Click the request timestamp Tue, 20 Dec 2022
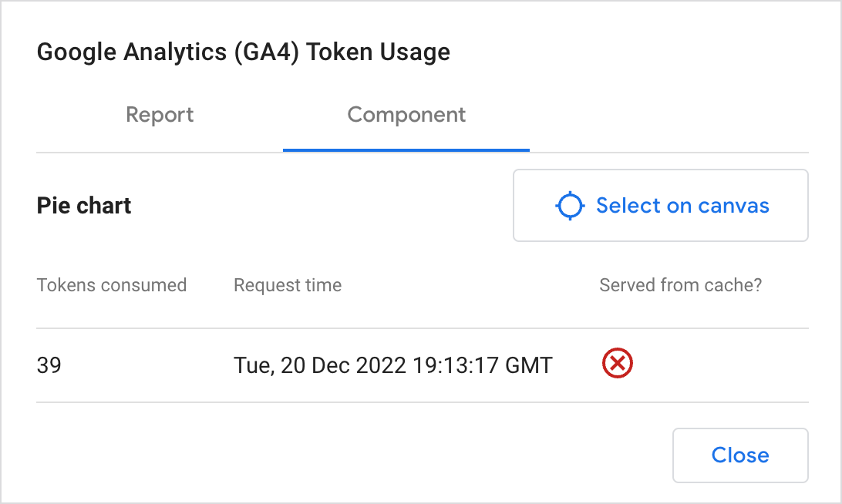Image resolution: width=842 pixels, height=504 pixels. pyautogui.click(x=393, y=365)
